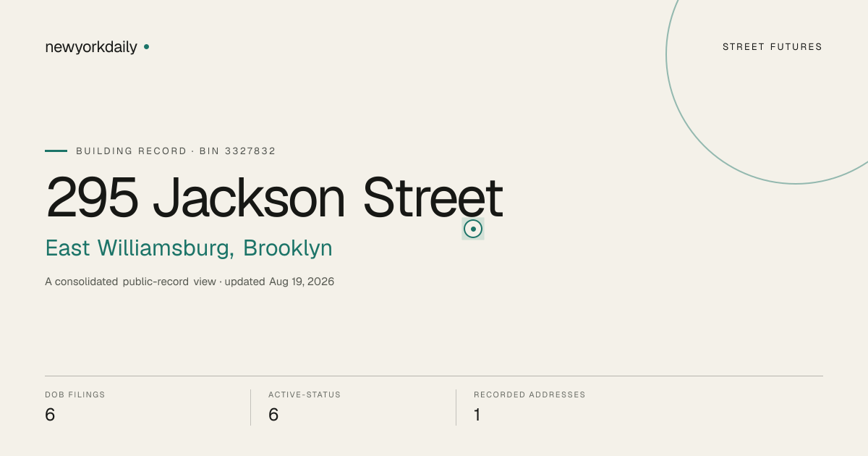Click the DOB filings count 6
This screenshot has width=868, height=456.
[50, 415]
